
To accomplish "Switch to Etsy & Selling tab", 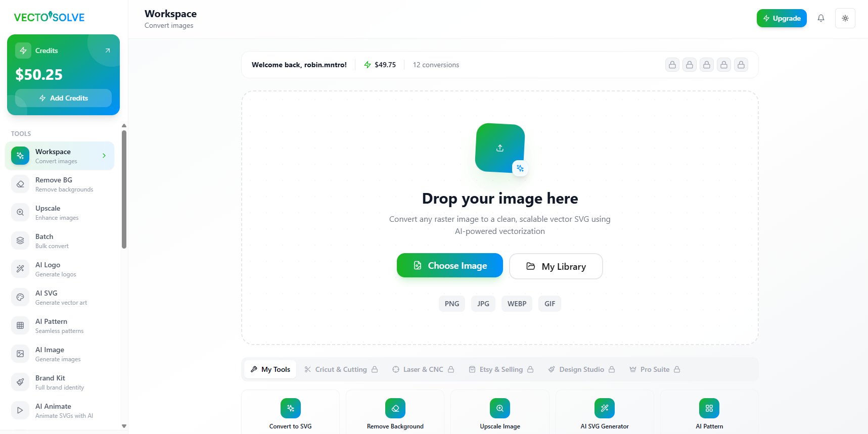I will pos(501,369).
